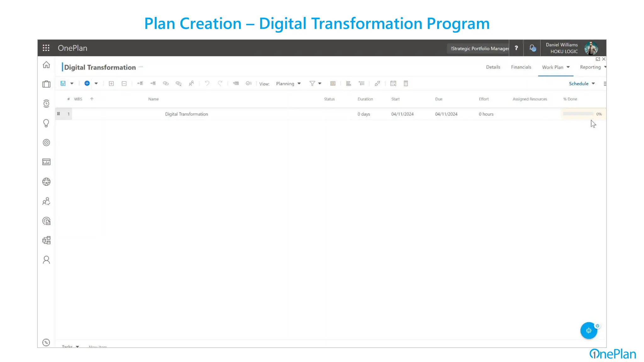This screenshot has width=644, height=362.
Task: Switch to the Financials tab
Action: 521,67
